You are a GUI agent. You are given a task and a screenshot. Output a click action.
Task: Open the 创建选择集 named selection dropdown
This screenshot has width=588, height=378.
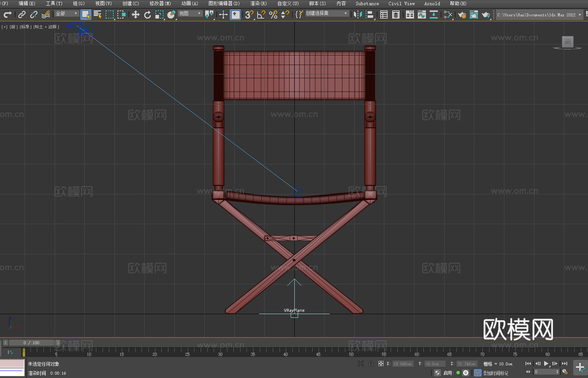click(x=327, y=13)
